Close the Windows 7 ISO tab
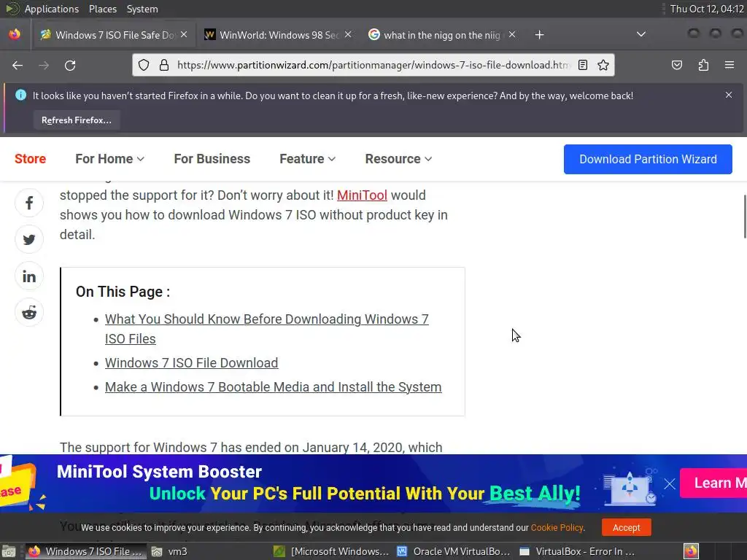 (x=184, y=35)
